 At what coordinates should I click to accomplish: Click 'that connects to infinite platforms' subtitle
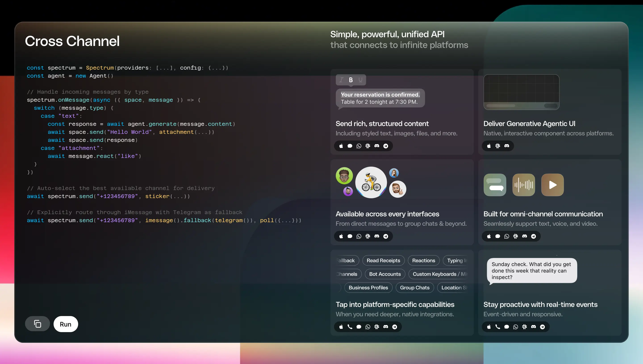tap(399, 45)
